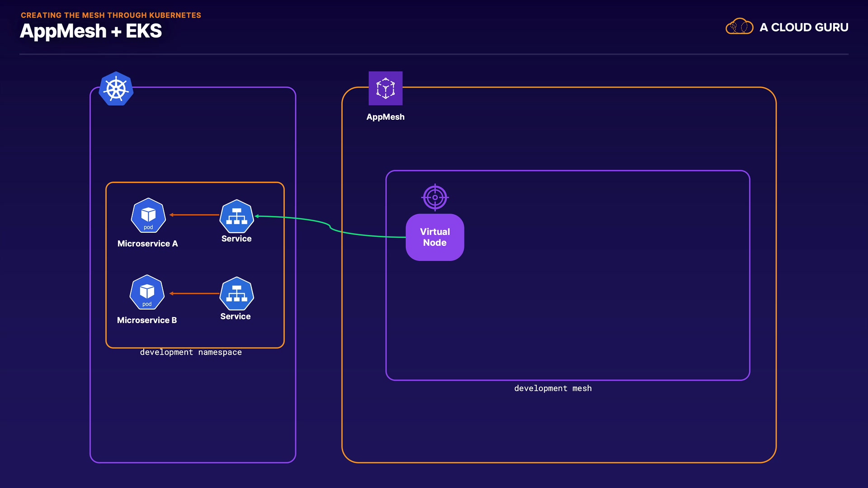868x488 pixels.
Task: Click the AppMesh purple cube icon
Action: click(x=385, y=88)
